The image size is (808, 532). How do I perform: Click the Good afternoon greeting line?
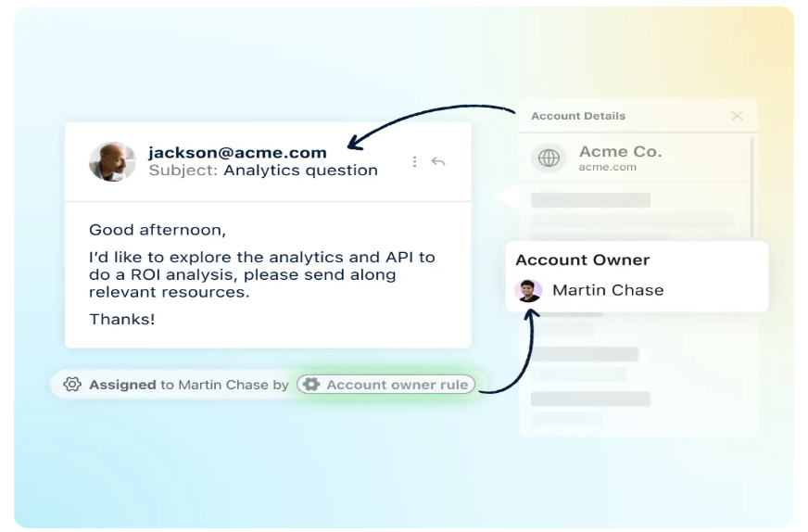click(x=158, y=230)
